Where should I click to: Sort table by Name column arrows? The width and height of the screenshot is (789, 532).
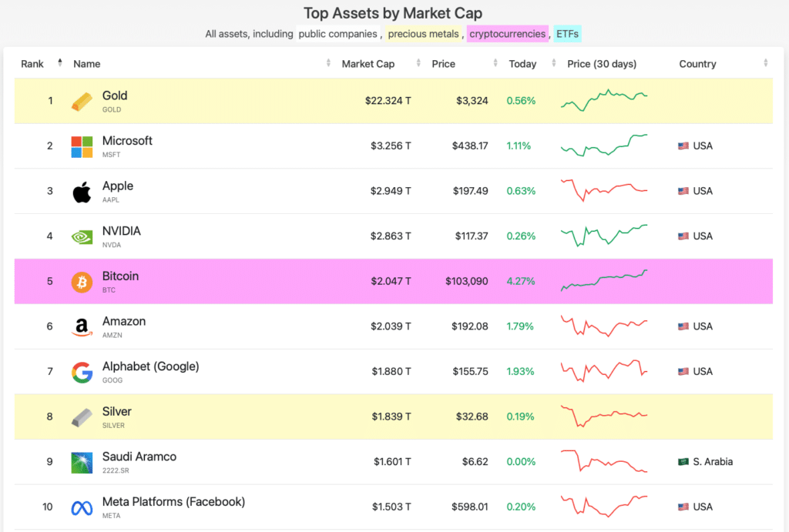[x=328, y=63]
